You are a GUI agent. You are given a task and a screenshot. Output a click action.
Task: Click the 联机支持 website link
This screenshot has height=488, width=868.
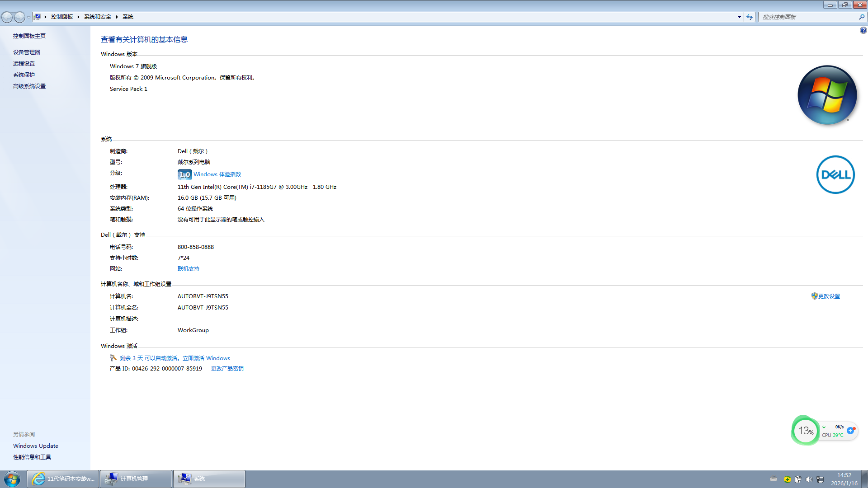189,269
